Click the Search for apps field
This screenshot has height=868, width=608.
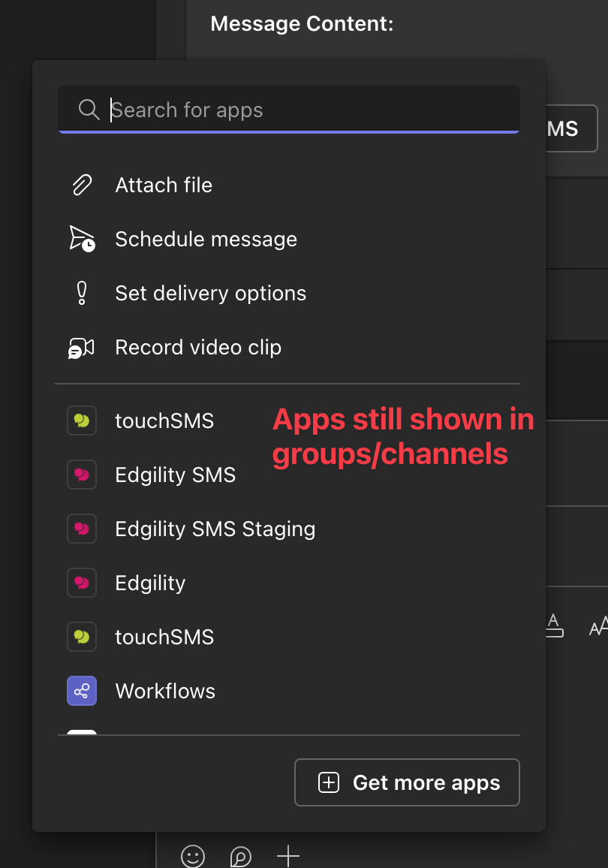(x=289, y=110)
